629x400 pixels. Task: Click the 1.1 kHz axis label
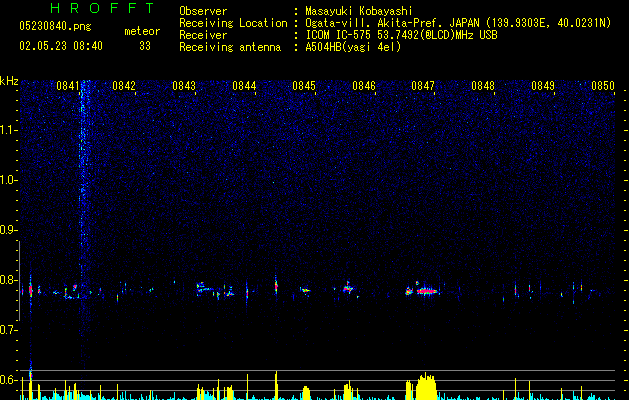click(9, 130)
